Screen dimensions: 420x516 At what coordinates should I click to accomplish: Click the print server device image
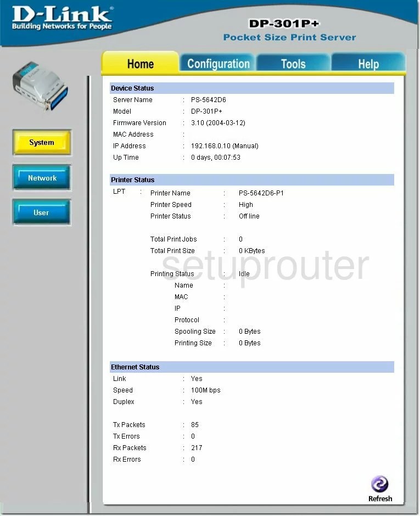pyautogui.click(x=40, y=86)
